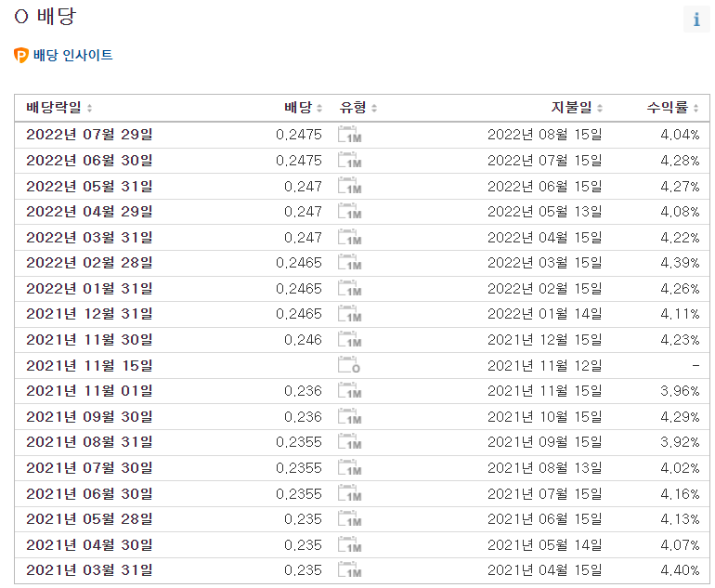Open the info icon next to 배당 header
Viewport: 715px width, 588px height.
tap(695, 20)
